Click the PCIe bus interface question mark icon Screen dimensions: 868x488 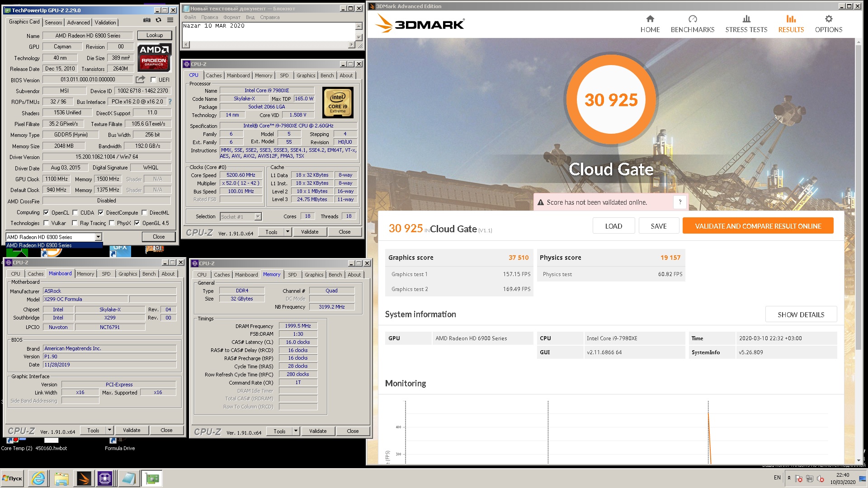point(170,102)
